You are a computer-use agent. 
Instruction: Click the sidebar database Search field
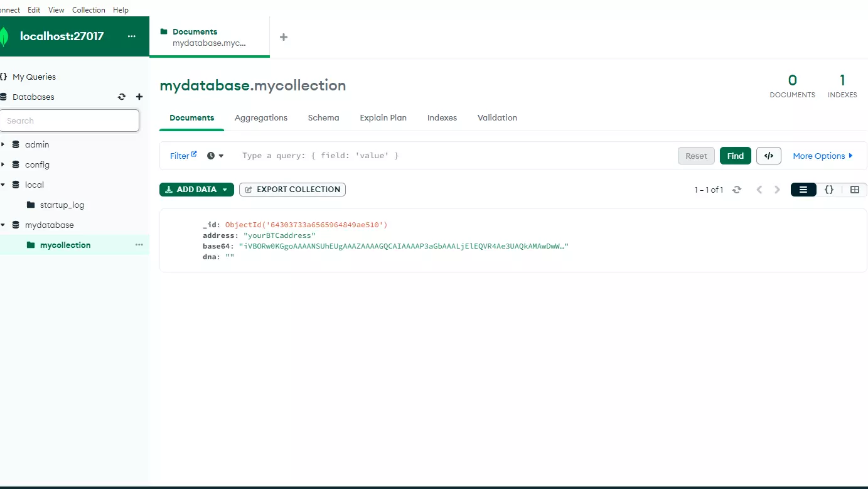[69, 121]
